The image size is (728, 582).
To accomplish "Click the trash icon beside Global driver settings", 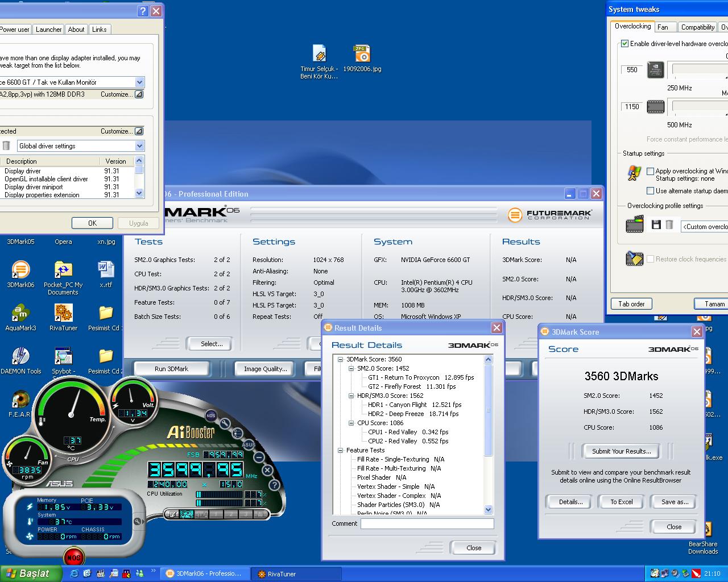I will 6,146.
